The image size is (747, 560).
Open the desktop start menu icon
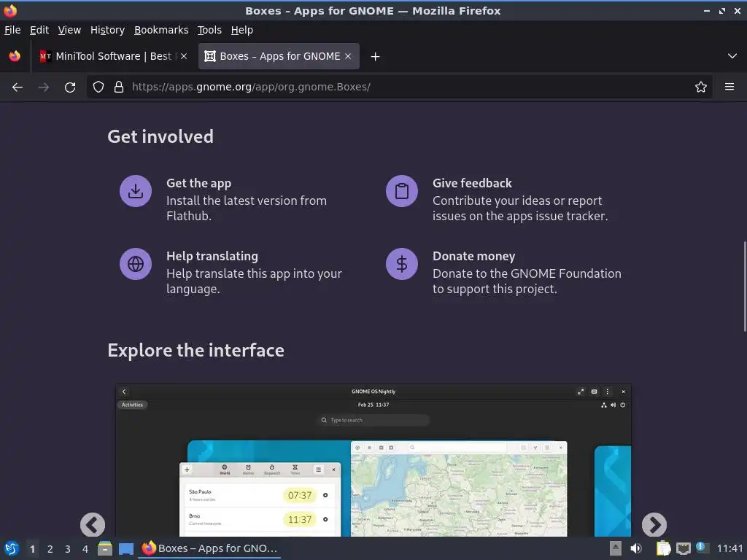[x=12, y=548]
